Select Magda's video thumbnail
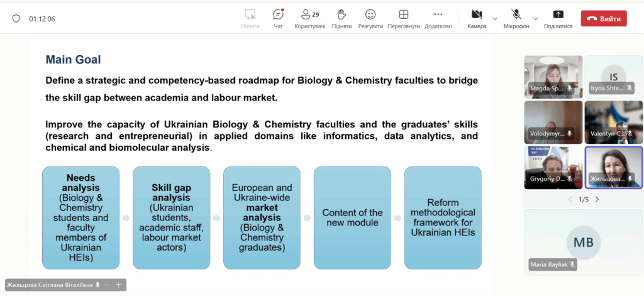Screen dimensions: 644x297 553,77
